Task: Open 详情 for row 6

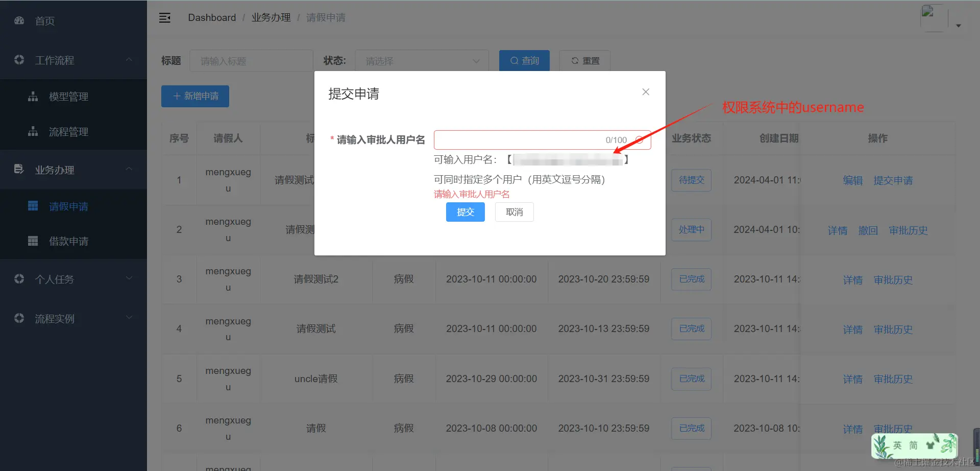Action: click(853, 429)
